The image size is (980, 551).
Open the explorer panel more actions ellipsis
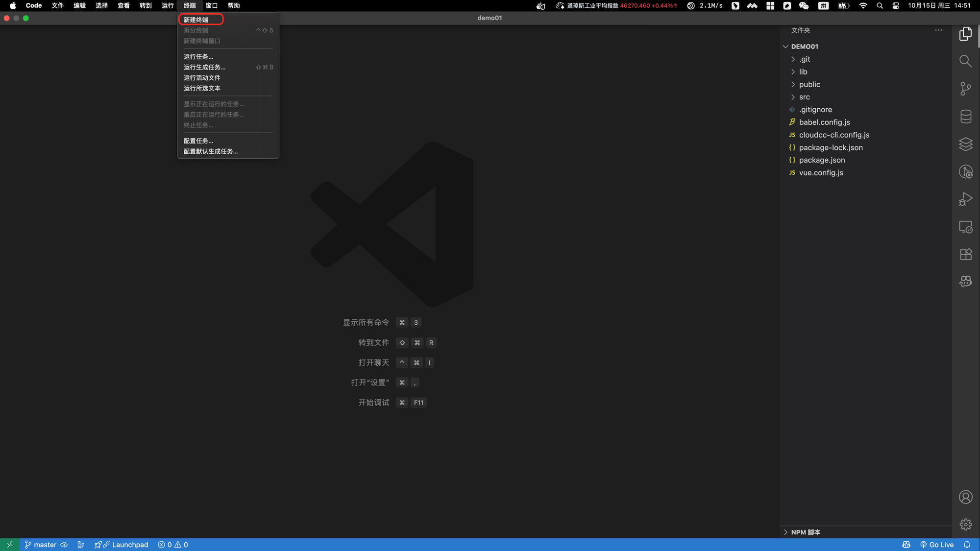click(x=938, y=30)
